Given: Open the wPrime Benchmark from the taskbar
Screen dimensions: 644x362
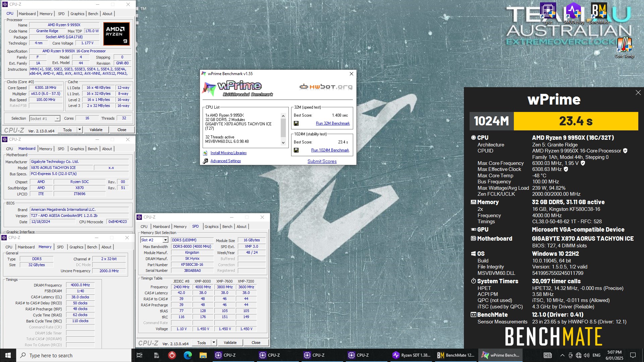Looking at the screenshot, I should click(x=500, y=355).
